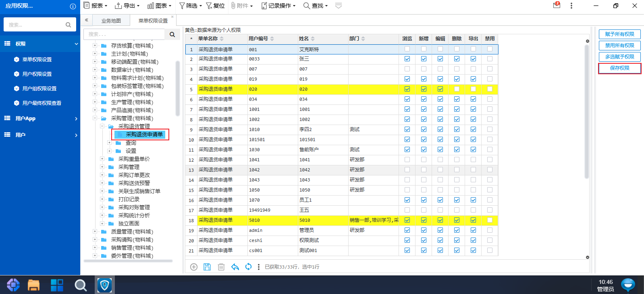Check 删除 checkbox for user 020

(x=457, y=89)
